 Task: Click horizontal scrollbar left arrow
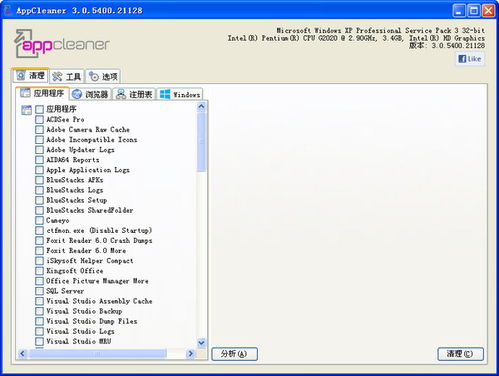[x=22, y=353]
